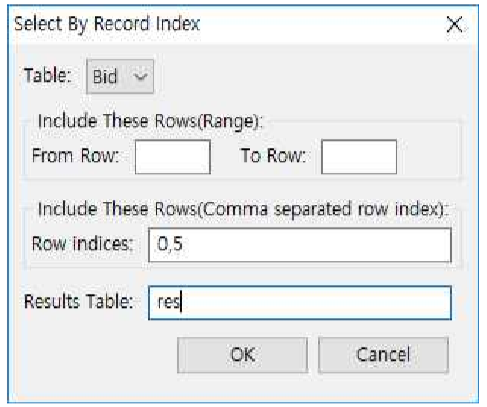Open the Table dropdown showing Bid
Viewport: 487px width, 407px height.
pos(120,76)
